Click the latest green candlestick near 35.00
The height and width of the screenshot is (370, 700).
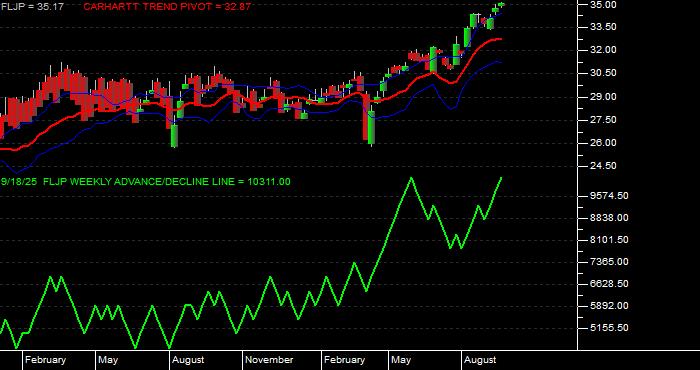coord(501,4)
